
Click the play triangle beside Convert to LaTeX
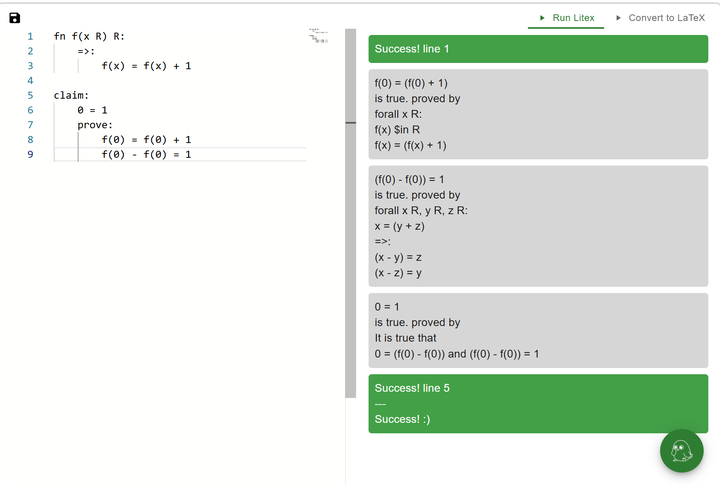click(619, 18)
